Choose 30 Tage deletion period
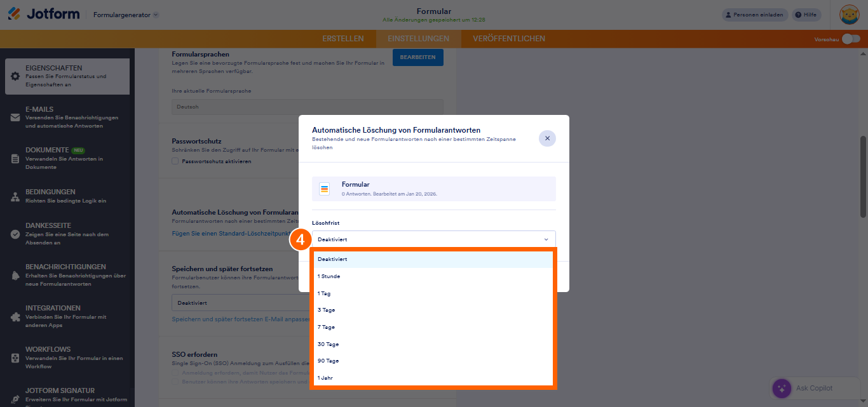This screenshot has height=407, width=868. point(433,344)
